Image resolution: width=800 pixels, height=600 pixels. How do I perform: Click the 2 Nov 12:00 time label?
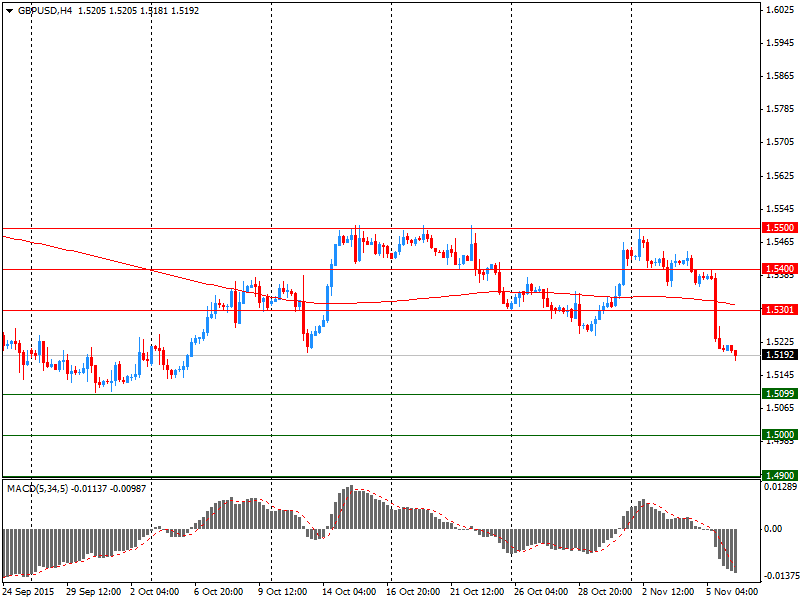click(x=667, y=592)
